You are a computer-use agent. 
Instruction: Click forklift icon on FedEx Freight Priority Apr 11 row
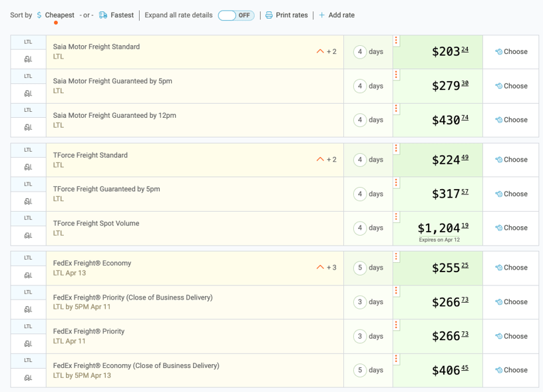pyautogui.click(x=28, y=343)
